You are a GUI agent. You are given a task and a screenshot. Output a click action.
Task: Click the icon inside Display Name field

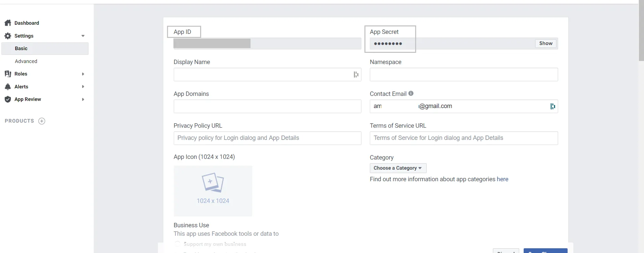356,75
